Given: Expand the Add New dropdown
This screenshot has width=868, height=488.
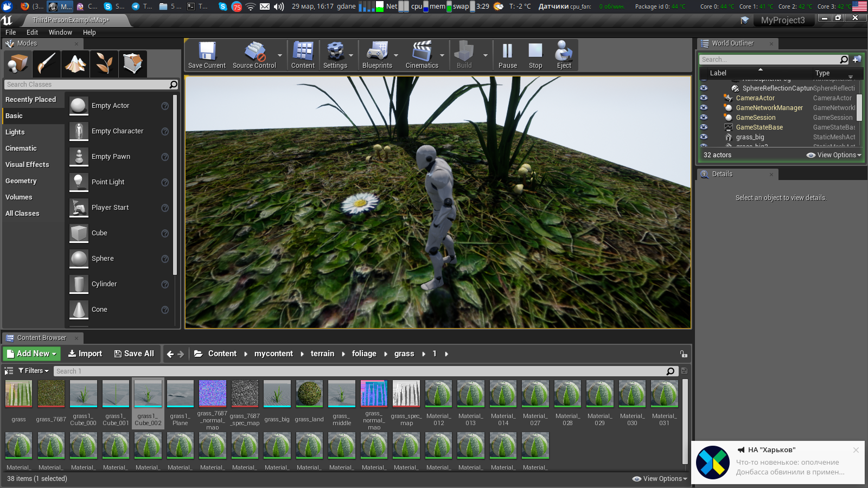Looking at the screenshot, I should click(x=32, y=354).
